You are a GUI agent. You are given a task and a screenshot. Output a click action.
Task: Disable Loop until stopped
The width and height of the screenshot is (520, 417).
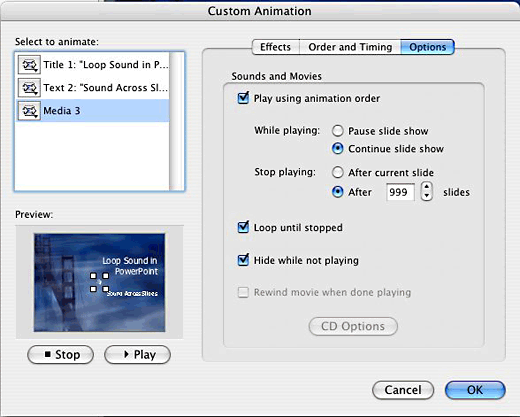click(x=243, y=228)
